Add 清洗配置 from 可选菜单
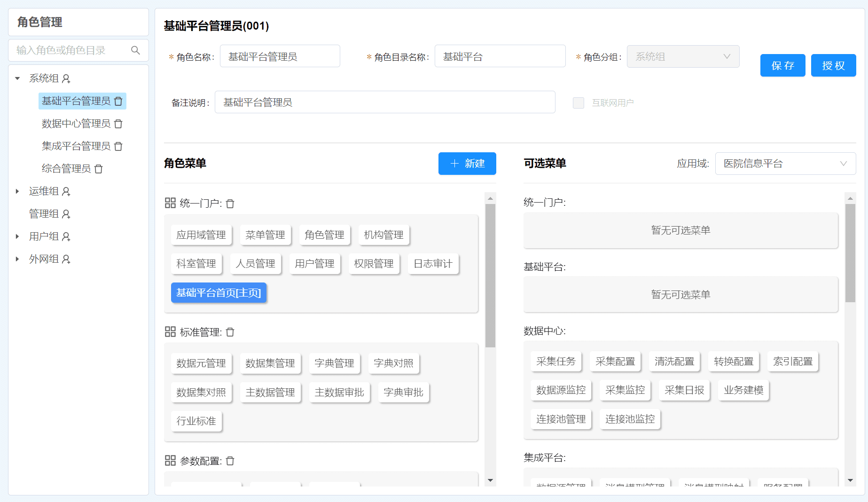Screen dimensions: 868x502 [x=674, y=361]
